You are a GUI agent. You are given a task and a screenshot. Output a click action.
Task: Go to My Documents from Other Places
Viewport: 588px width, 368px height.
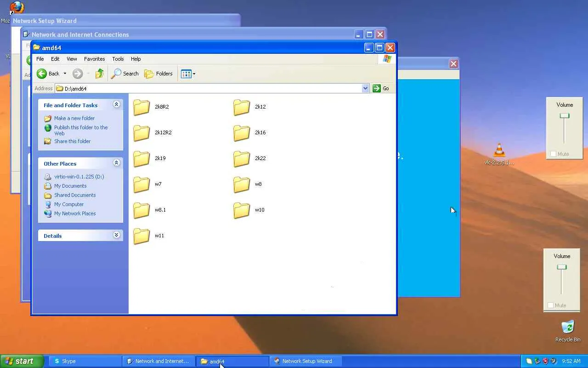(70, 186)
